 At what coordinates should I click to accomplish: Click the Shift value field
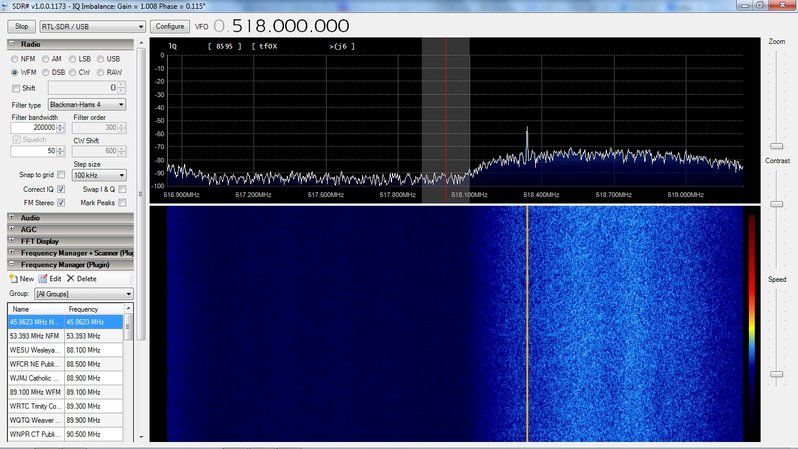(x=82, y=88)
